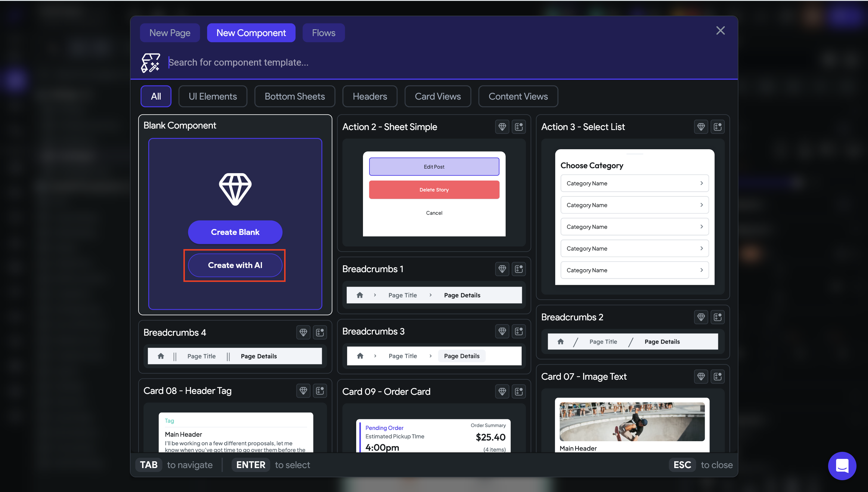Image resolution: width=868 pixels, height=492 pixels.
Task: Filter templates by Bottom Sheets
Action: [294, 96]
